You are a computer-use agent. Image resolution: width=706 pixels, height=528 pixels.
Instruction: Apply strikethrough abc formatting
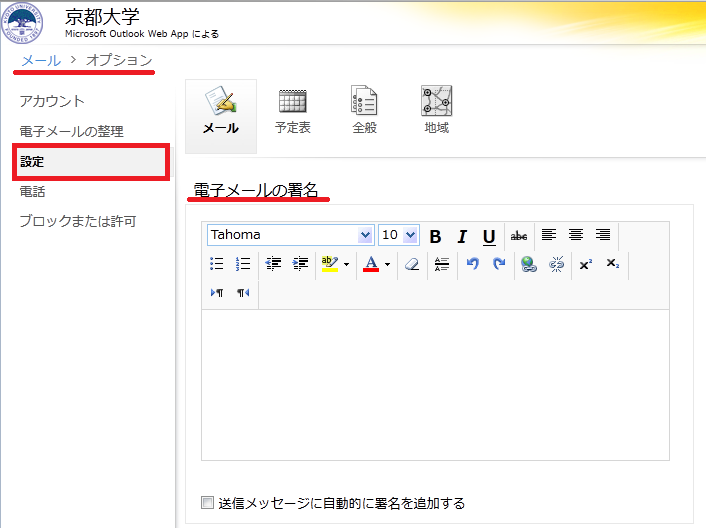click(x=519, y=235)
